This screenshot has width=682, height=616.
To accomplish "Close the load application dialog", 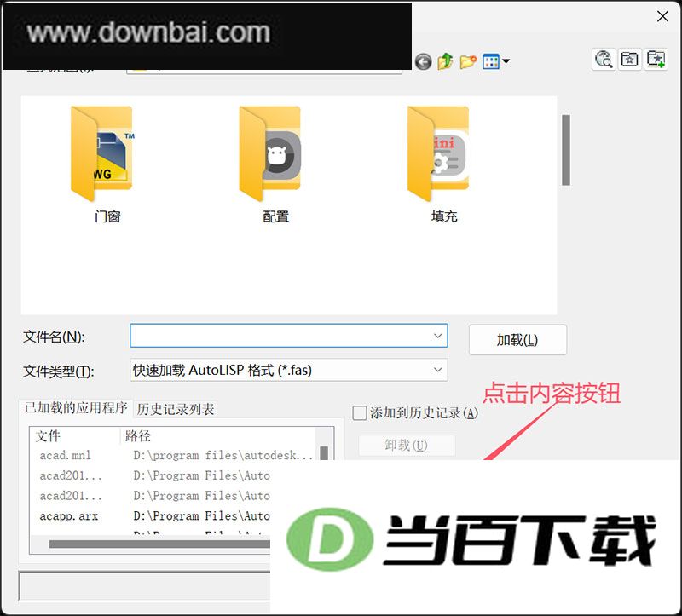I will (x=662, y=16).
